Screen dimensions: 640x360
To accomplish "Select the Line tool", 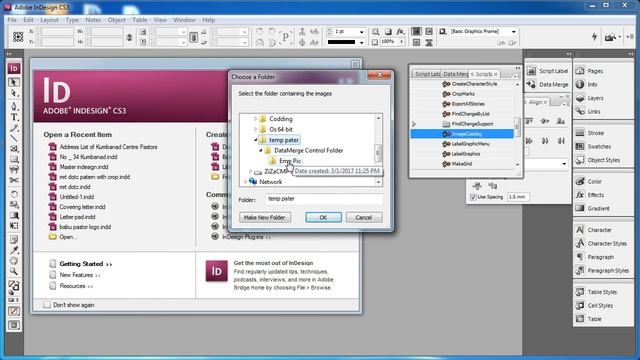I will [x=14, y=138].
